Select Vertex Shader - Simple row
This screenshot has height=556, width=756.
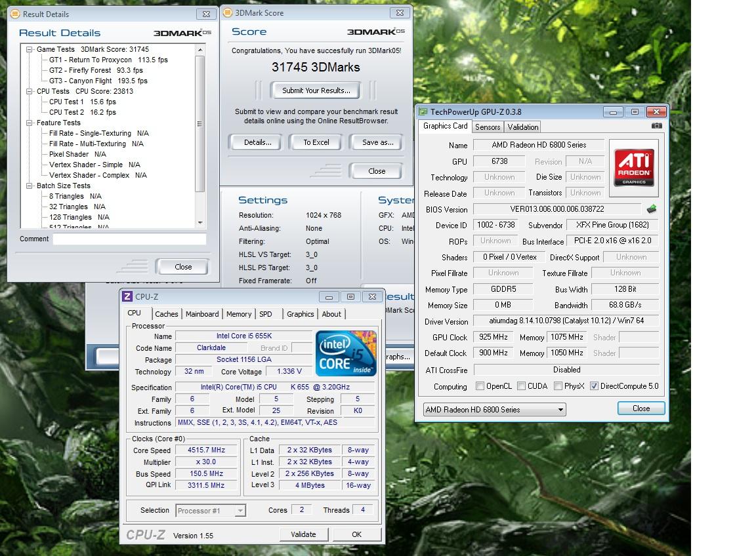[x=94, y=165]
